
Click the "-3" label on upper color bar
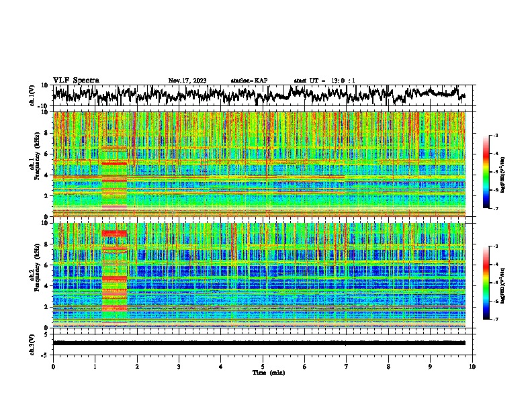496,135
